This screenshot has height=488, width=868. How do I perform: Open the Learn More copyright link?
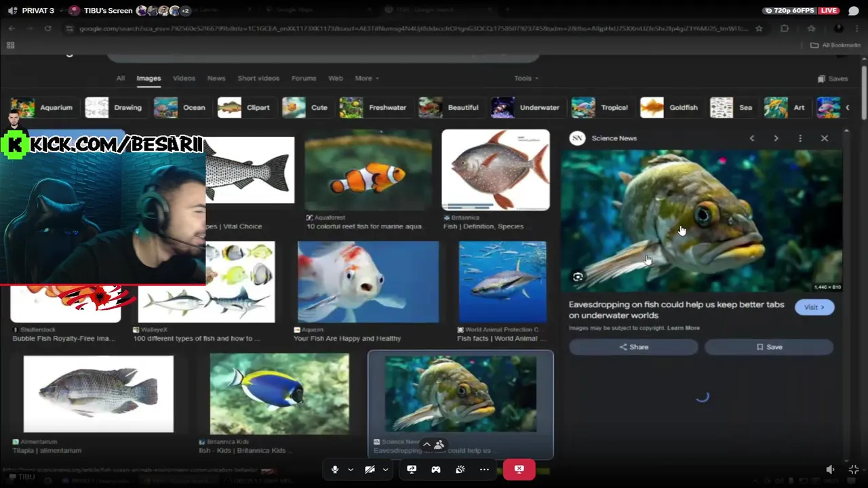pyautogui.click(x=683, y=328)
